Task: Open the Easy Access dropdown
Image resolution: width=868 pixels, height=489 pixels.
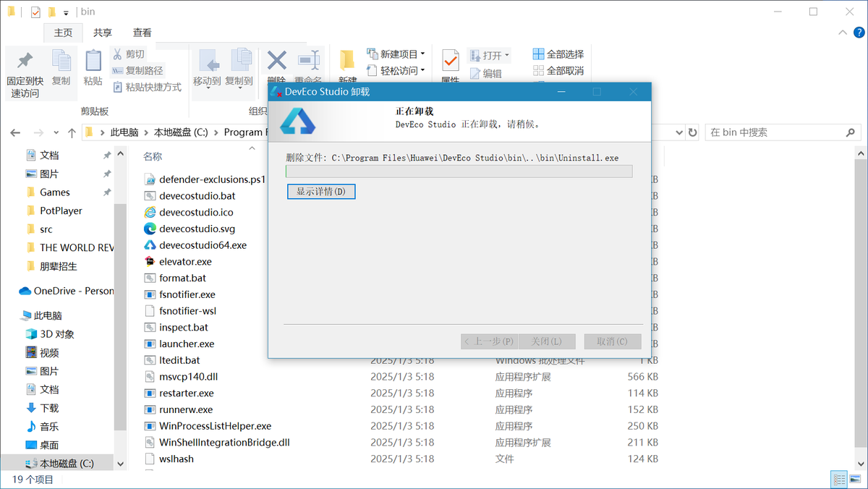Action: [396, 71]
